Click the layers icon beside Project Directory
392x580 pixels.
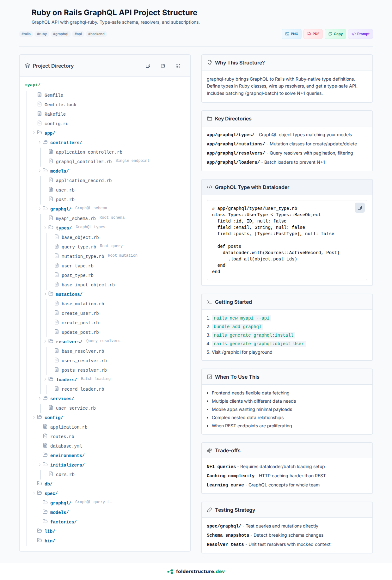coord(28,66)
